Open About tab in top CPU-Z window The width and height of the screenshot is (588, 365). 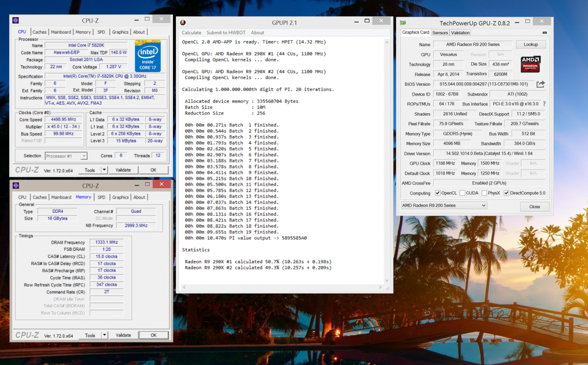139,32
